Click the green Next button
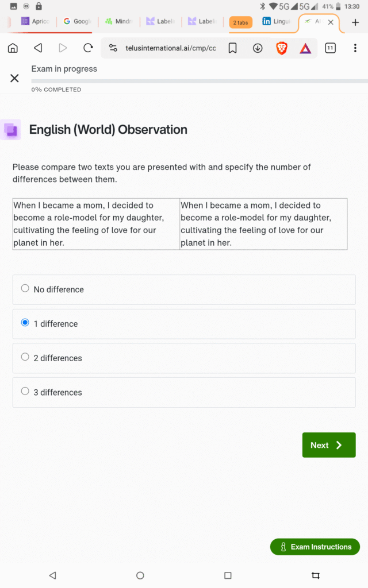This screenshot has width=368, height=588. coord(329,445)
